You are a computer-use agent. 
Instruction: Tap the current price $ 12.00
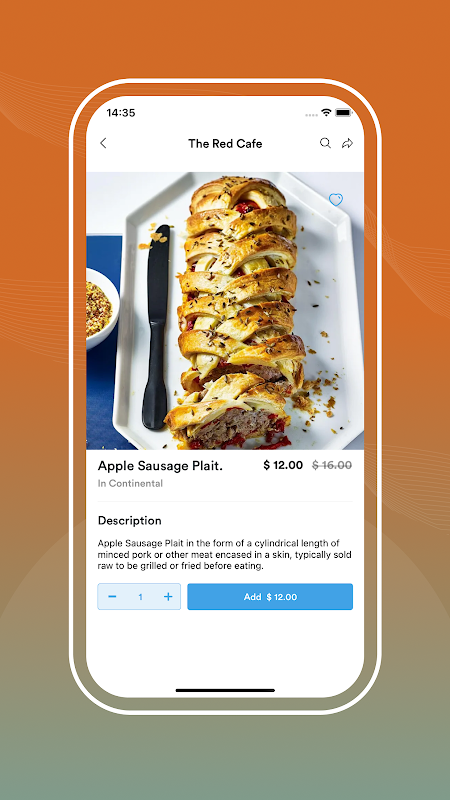click(283, 465)
